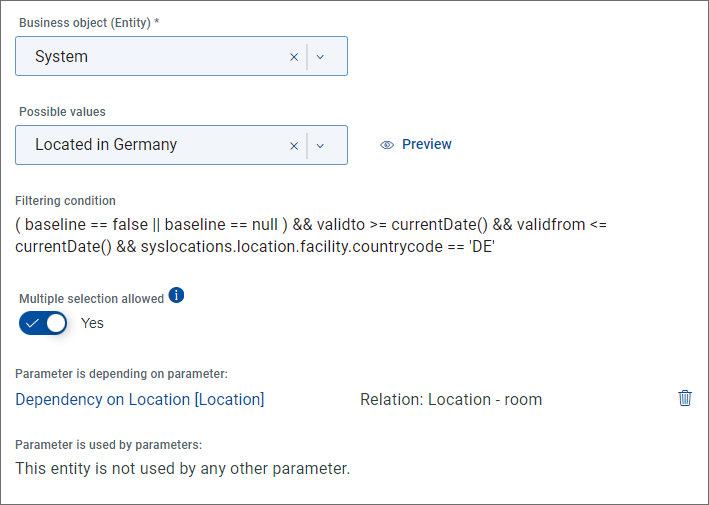
Task: Open the Possible values dropdown arrow
Action: point(320,145)
